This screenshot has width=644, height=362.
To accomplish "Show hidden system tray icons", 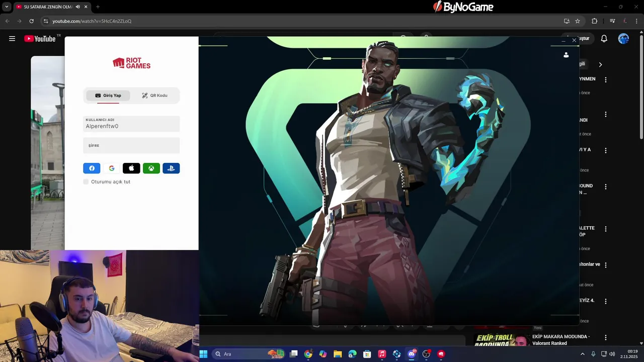I will coord(583,354).
